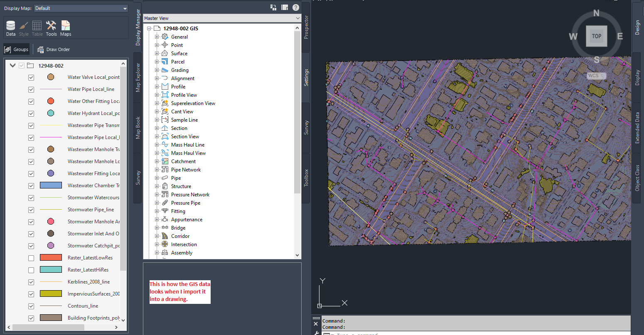Viewport: 644px width, 335px height.
Task: Open the Data menu icon
Action: click(x=11, y=28)
